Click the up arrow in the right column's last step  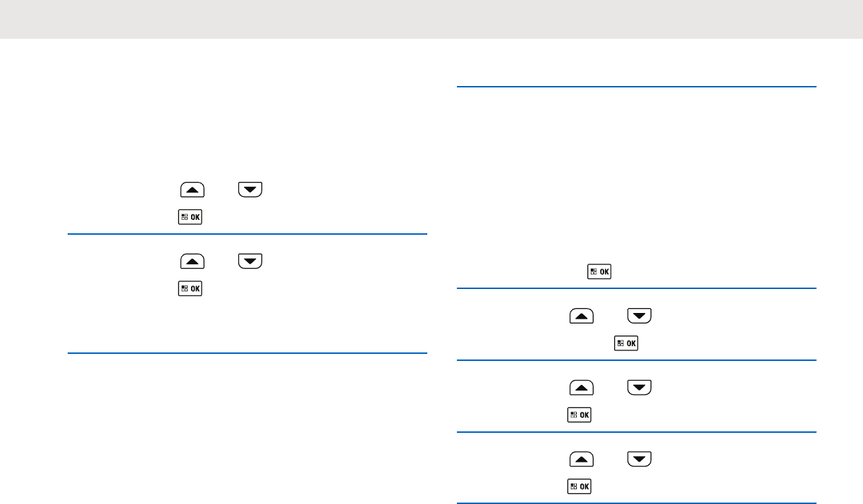[582, 460]
